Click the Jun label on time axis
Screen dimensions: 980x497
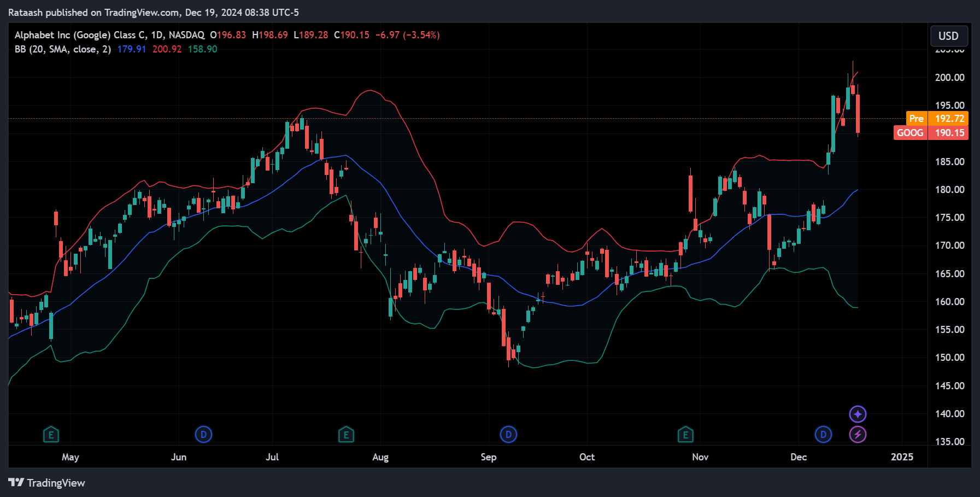point(179,457)
